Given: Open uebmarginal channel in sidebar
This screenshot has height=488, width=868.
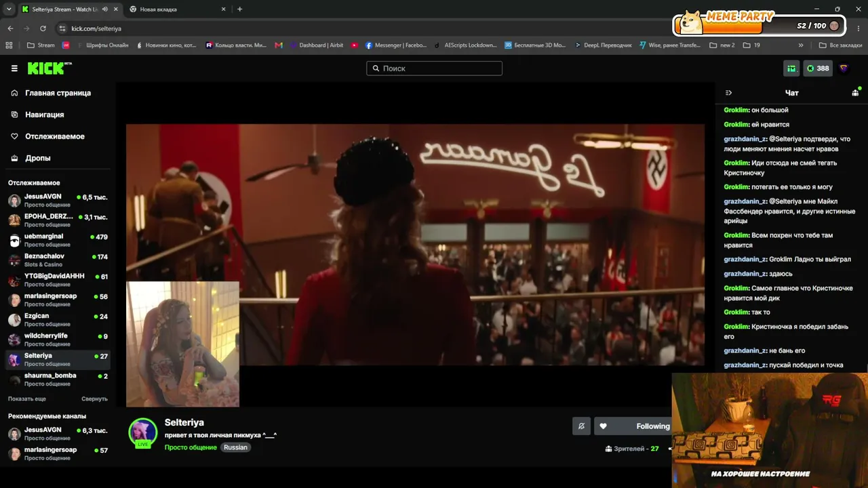Looking at the screenshot, I should click(x=58, y=241).
